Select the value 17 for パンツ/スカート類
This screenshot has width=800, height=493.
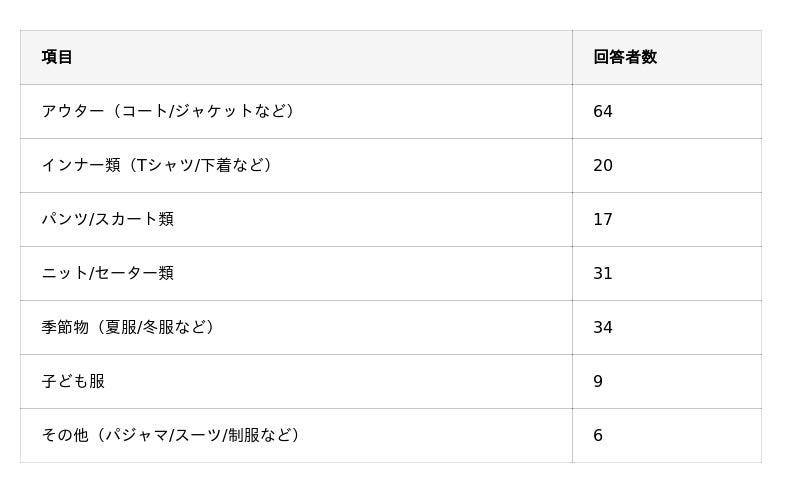(x=603, y=219)
